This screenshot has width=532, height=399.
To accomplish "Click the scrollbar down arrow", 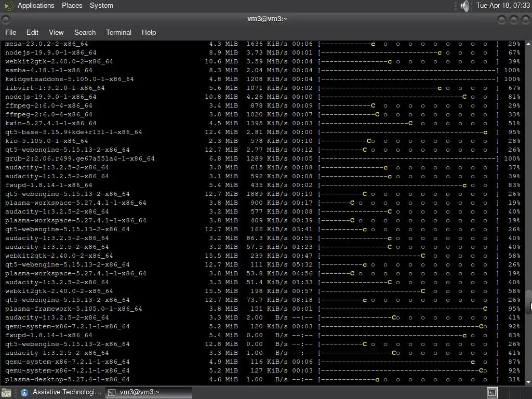I will 528,382.
